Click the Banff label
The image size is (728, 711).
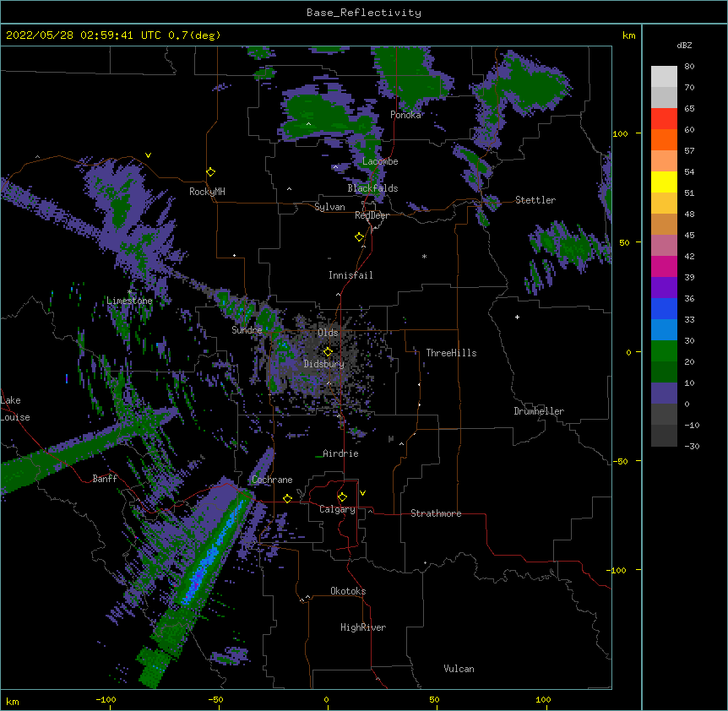(x=105, y=479)
